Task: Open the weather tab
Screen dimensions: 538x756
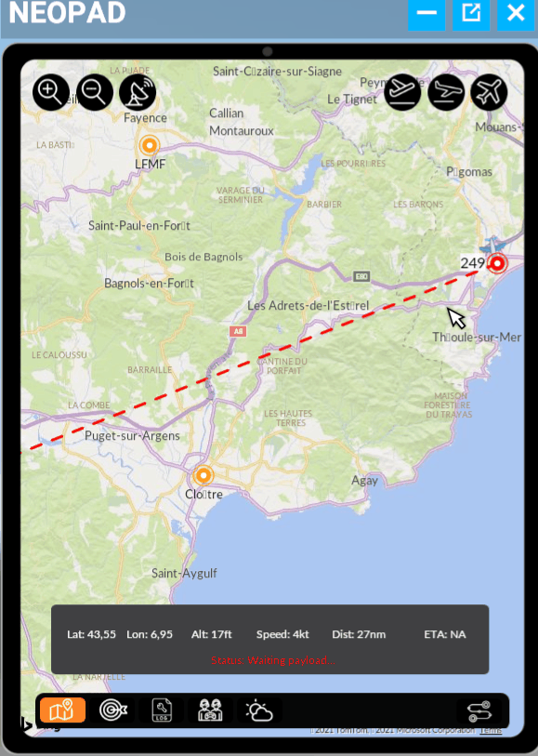Action: point(259,710)
